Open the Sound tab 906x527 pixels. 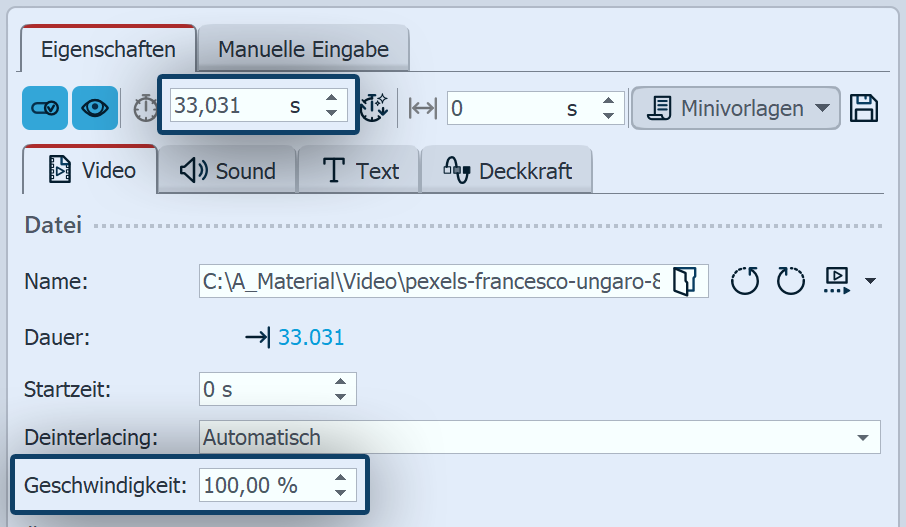228,171
